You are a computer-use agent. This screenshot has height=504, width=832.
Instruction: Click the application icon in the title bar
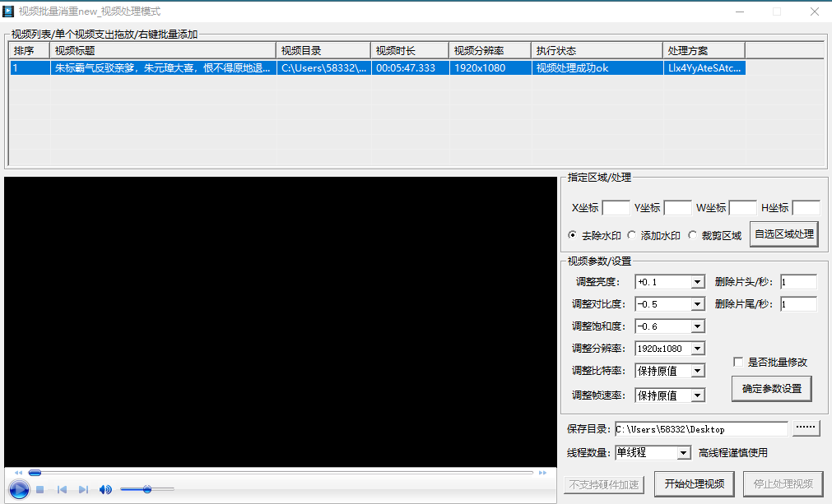10,12
